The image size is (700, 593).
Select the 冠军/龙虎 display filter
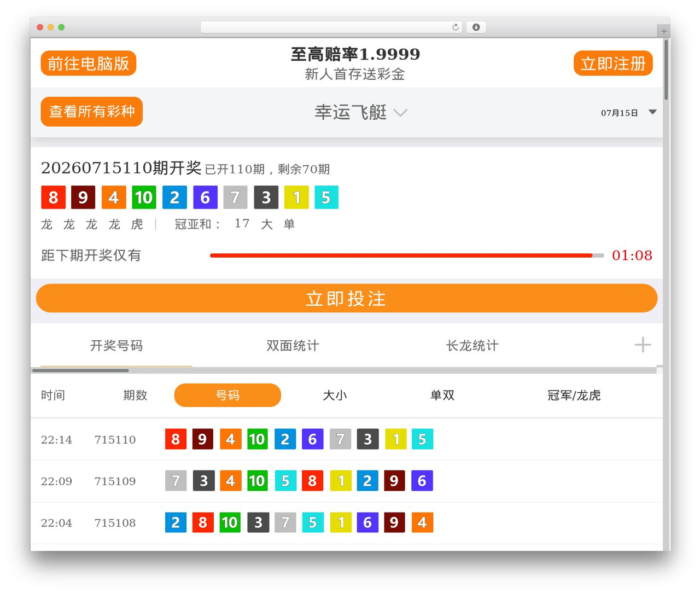574,395
